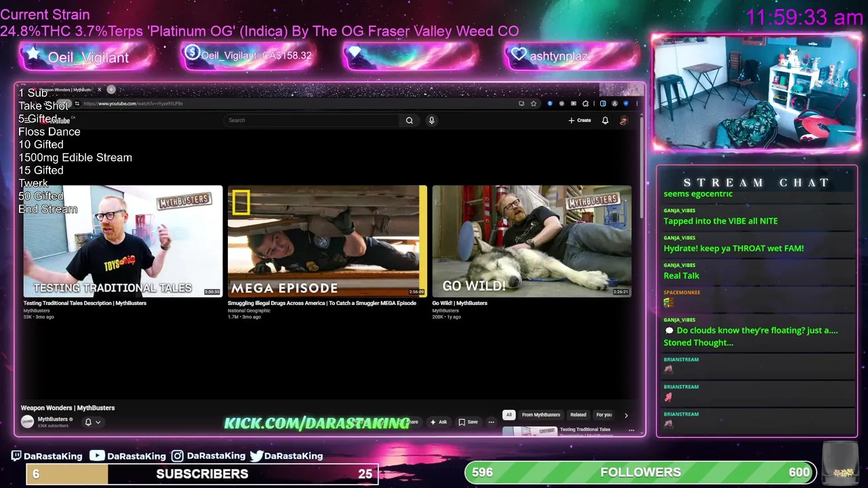Image resolution: width=868 pixels, height=488 pixels.
Task: Select the From MythBusters filter chip
Action: 541,415
